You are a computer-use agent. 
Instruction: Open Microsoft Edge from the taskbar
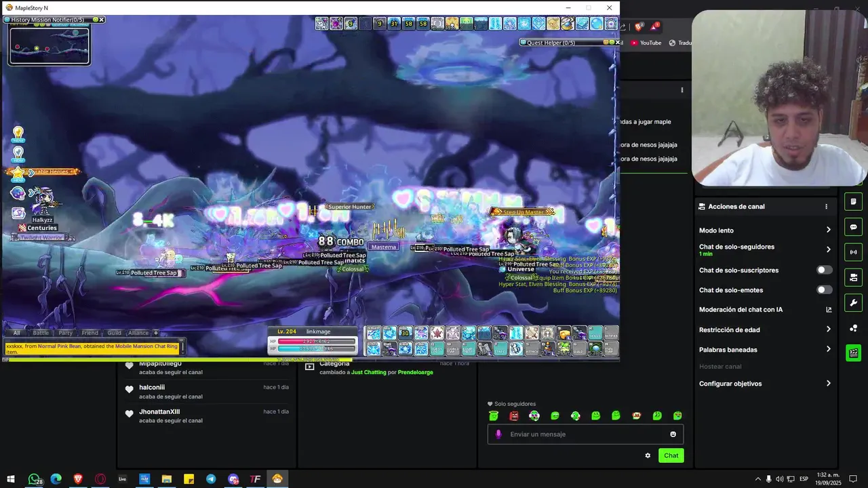pyautogui.click(x=56, y=479)
